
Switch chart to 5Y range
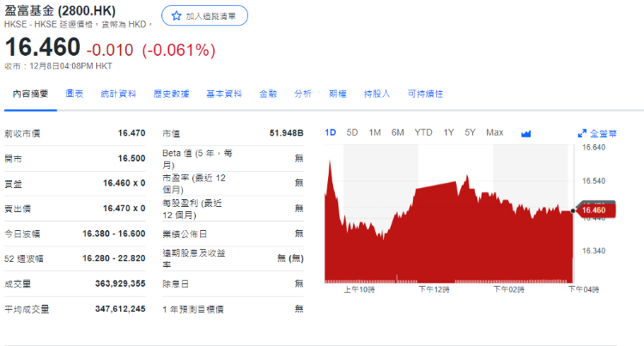470,132
